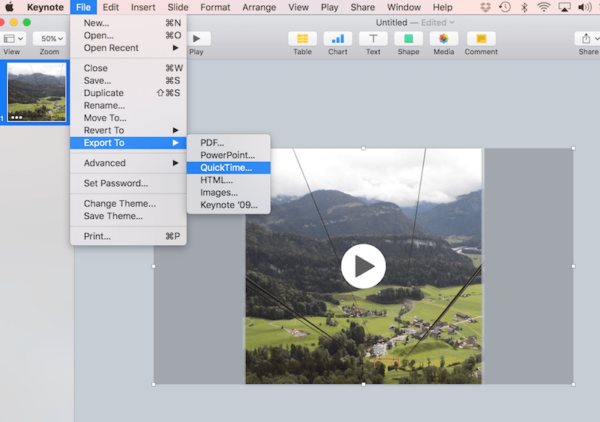Click the AirPlay display icon

tap(564, 7)
